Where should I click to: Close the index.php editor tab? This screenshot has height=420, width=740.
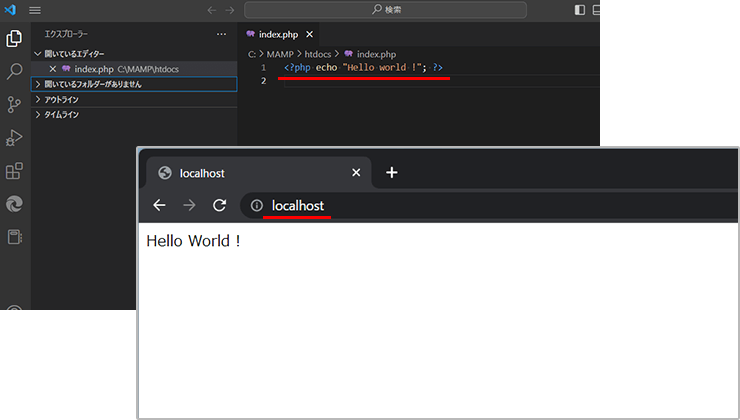[310, 34]
